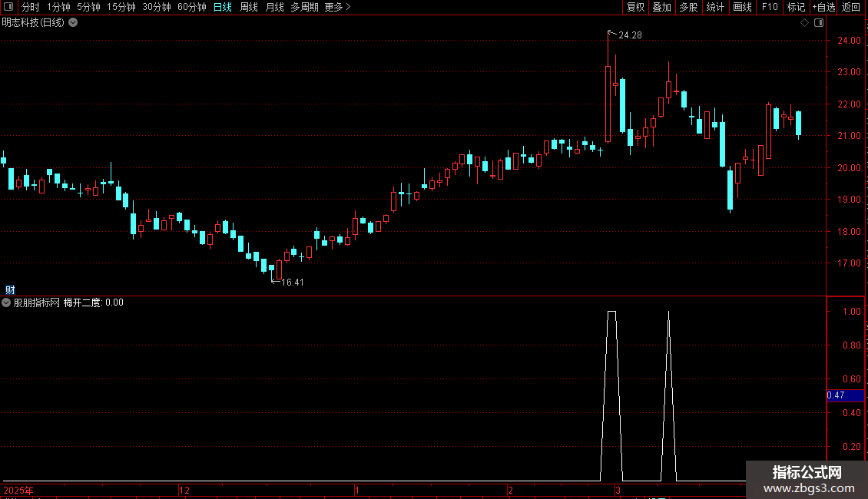This screenshot has height=499, width=868.
Task: Click the 明志科技(日线) stock title
Action: point(33,23)
